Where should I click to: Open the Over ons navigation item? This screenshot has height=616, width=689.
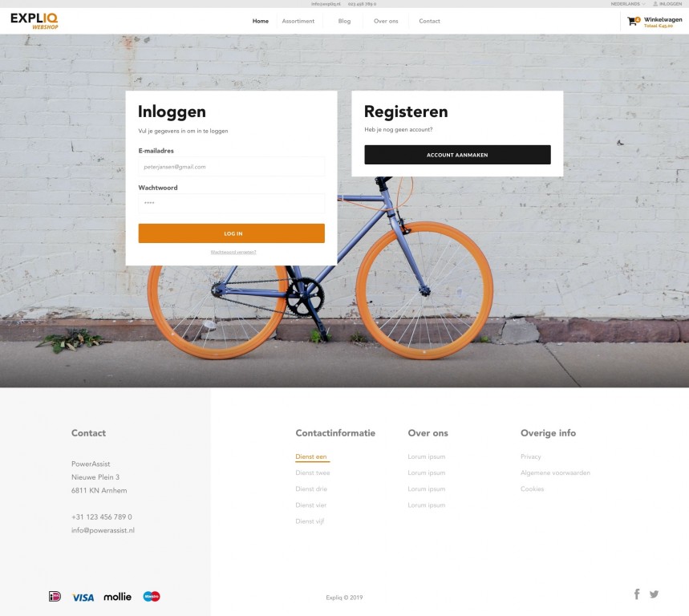point(386,21)
